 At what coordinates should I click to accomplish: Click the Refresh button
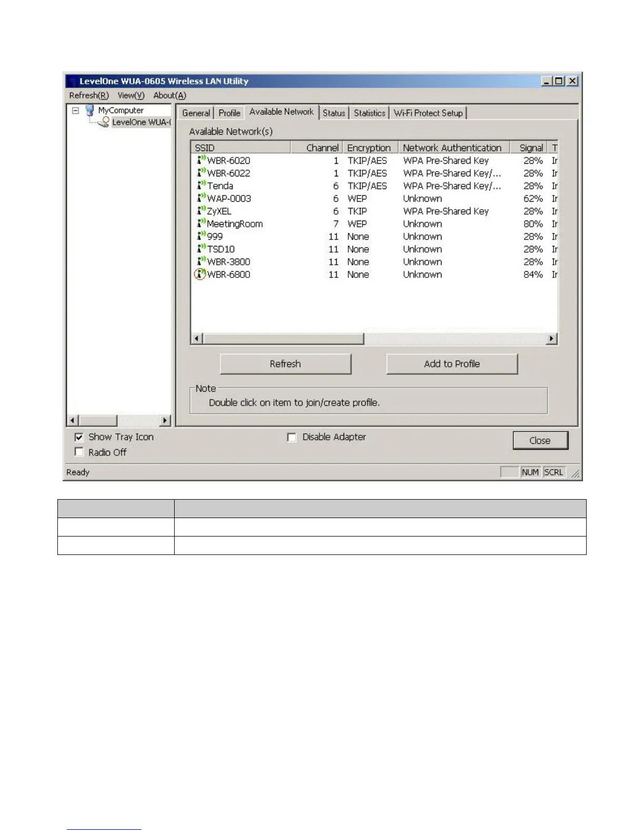click(285, 364)
